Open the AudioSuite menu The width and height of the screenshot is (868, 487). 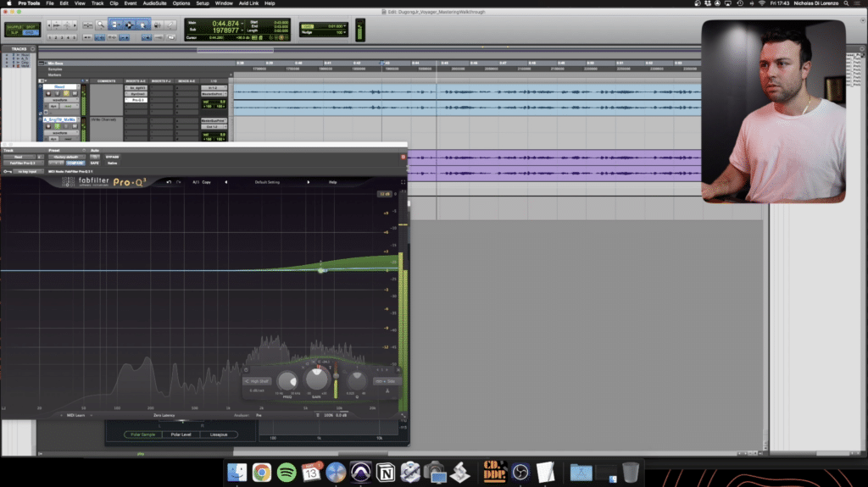point(154,3)
